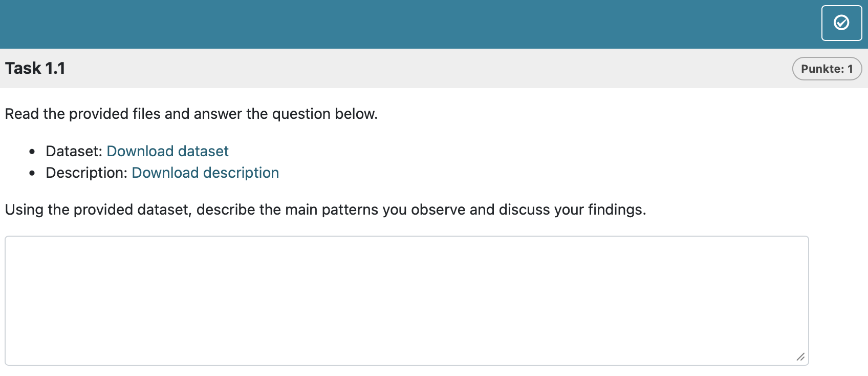Mark Task 1.1 as completed via circle-check button

coord(841,23)
